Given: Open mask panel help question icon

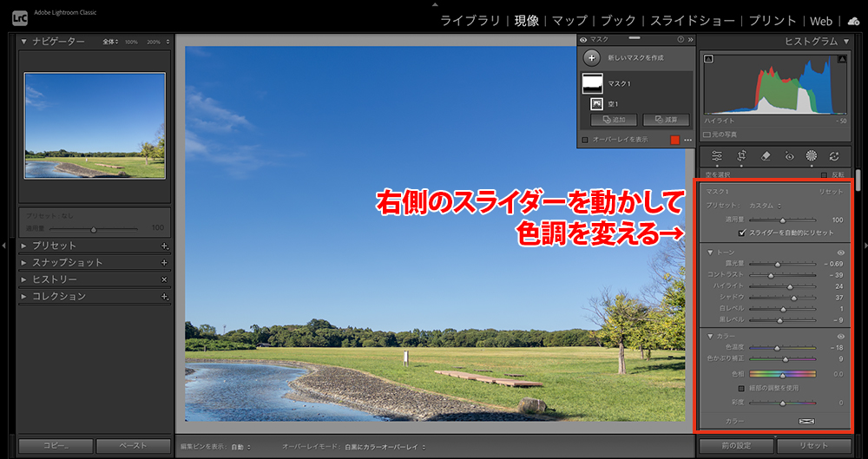Looking at the screenshot, I should pos(681,40).
